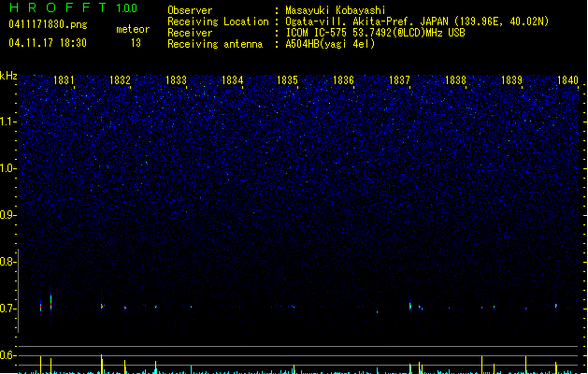The image size is (588, 374).
Task: Click the 0.7 kHz axis label
Action: [x=7, y=309]
